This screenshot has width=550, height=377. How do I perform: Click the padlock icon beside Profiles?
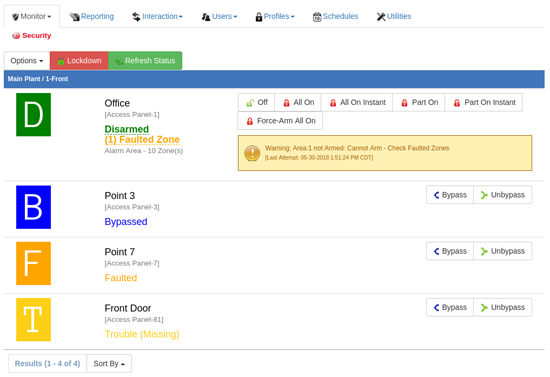point(259,17)
